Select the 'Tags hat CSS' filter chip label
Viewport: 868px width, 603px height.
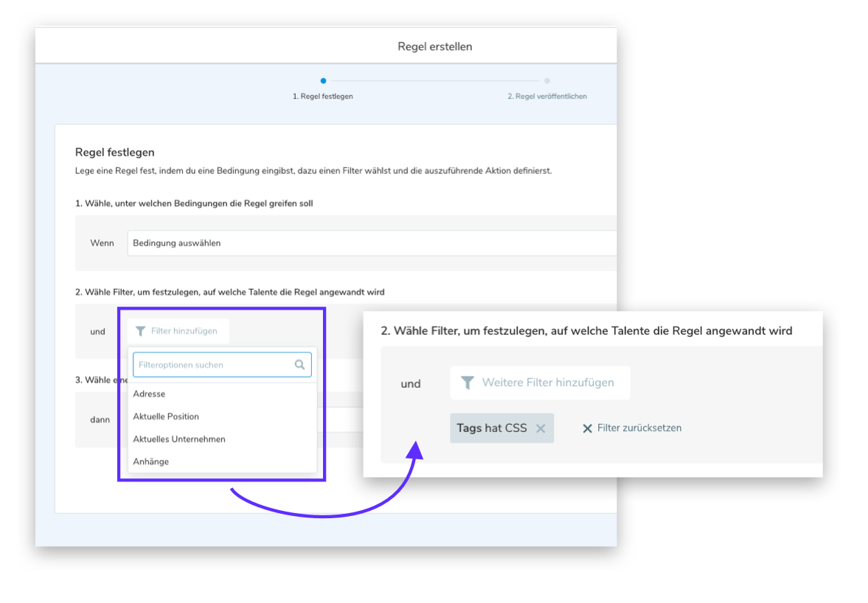click(x=491, y=428)
